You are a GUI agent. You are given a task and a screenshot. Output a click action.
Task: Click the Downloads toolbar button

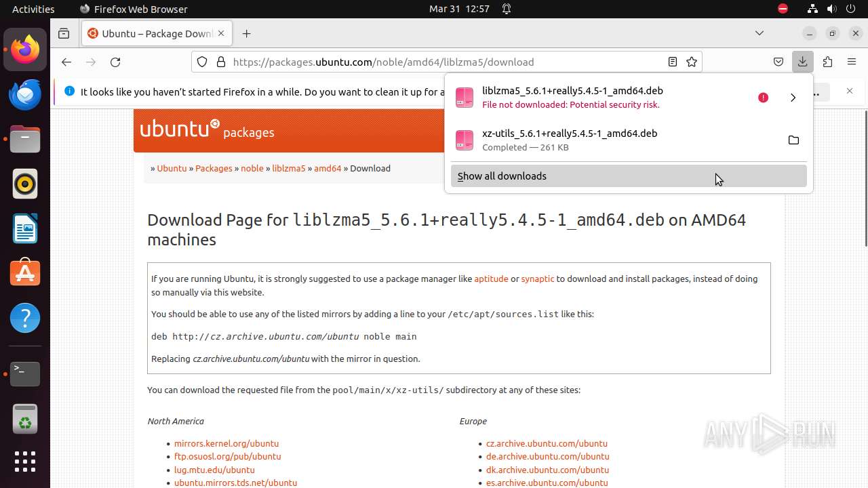(x=802, y=62)
